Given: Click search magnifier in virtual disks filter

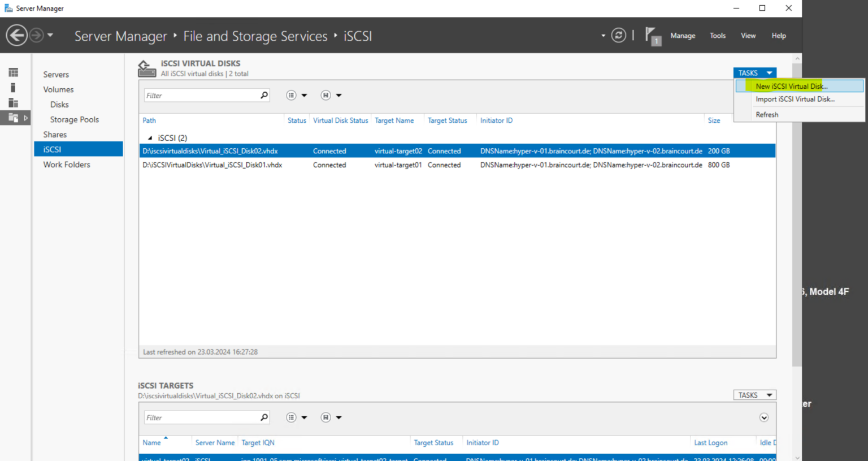Looking at the screenshot, I should pyautogui.click(x=264, y=95).
